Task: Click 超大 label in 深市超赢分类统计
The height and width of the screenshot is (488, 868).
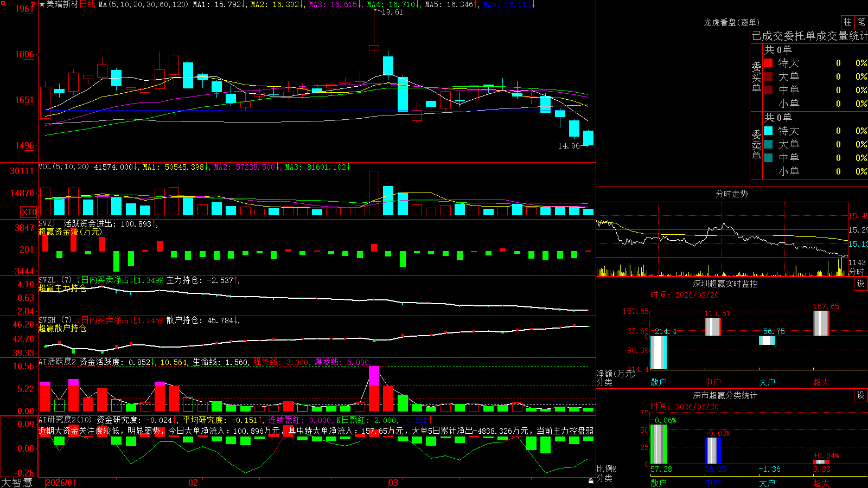Action: [821, 483]
